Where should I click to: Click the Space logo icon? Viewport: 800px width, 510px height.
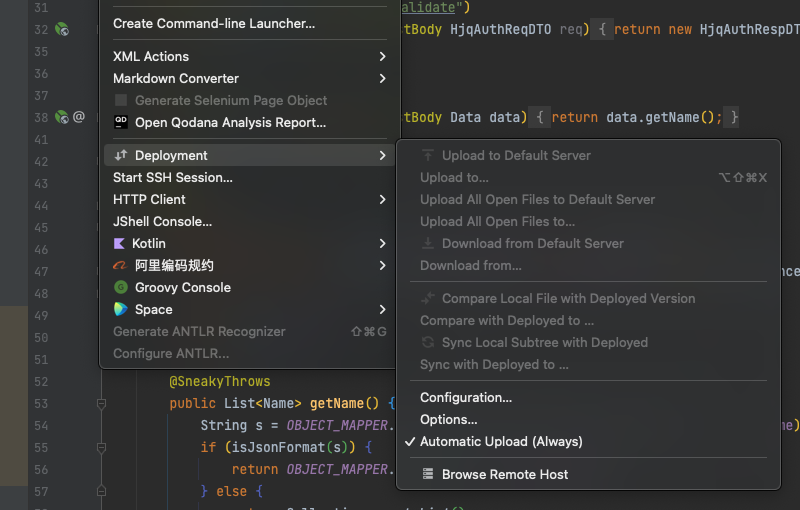[x=121, y=309]
